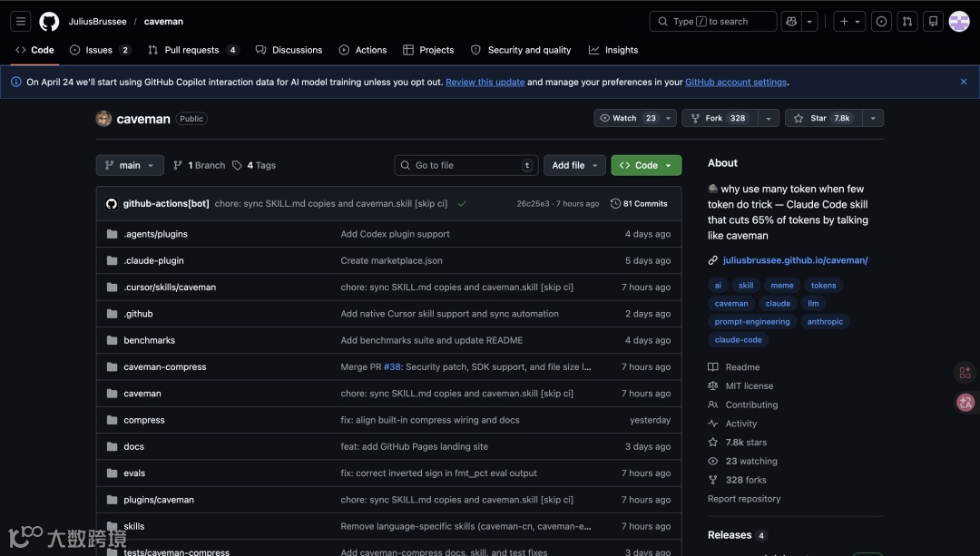
Task: Star the caveman repository
Action: (x=824, y=118)
